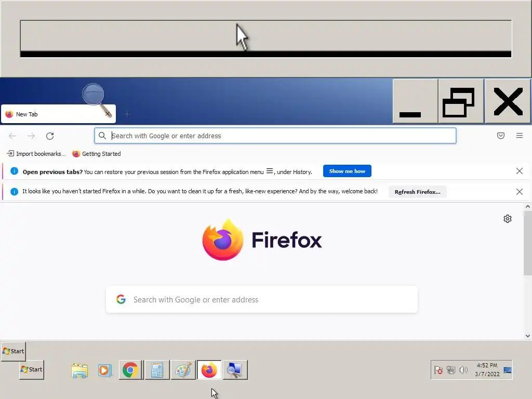Open the Save to Pocket icon

coord(501,136)
